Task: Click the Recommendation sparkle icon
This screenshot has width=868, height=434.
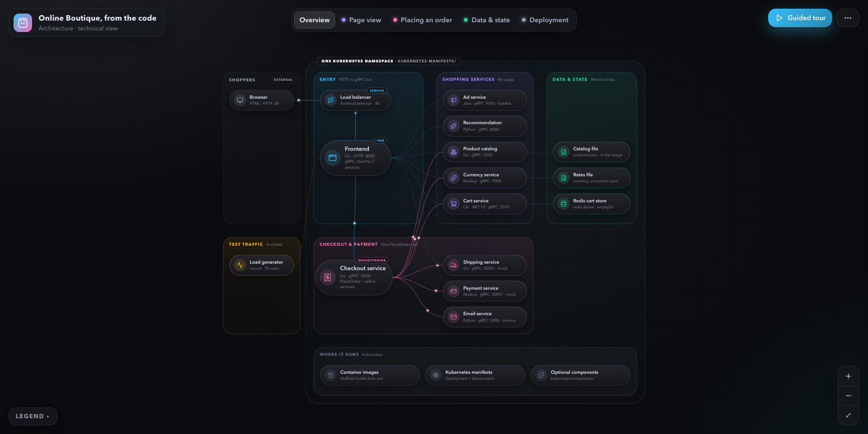Action: (454, 126)
